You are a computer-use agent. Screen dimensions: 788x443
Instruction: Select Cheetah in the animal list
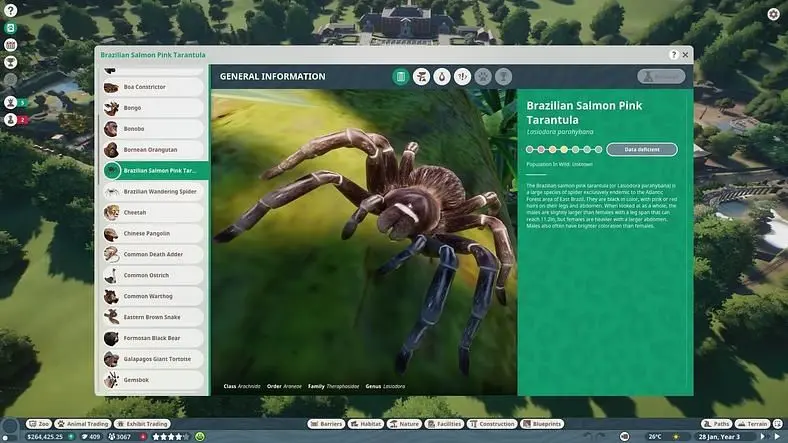coord(154,212)
